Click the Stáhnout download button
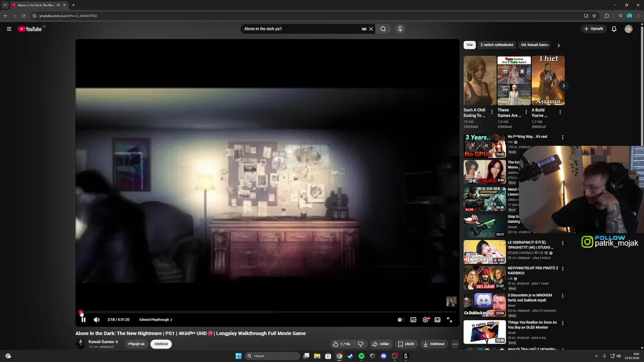Viewport: 644px width, 362px height. pyautogui.click(x=434, y=344)
